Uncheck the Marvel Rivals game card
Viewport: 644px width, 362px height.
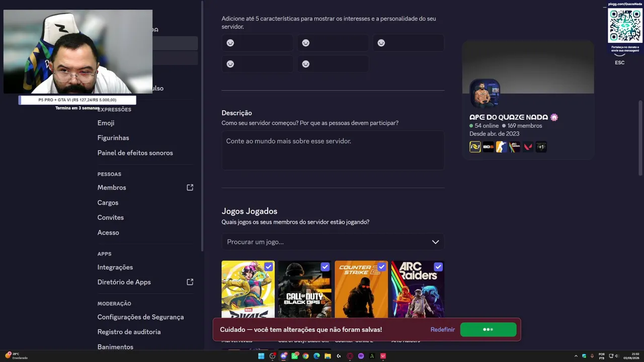(x=269, y=267)
